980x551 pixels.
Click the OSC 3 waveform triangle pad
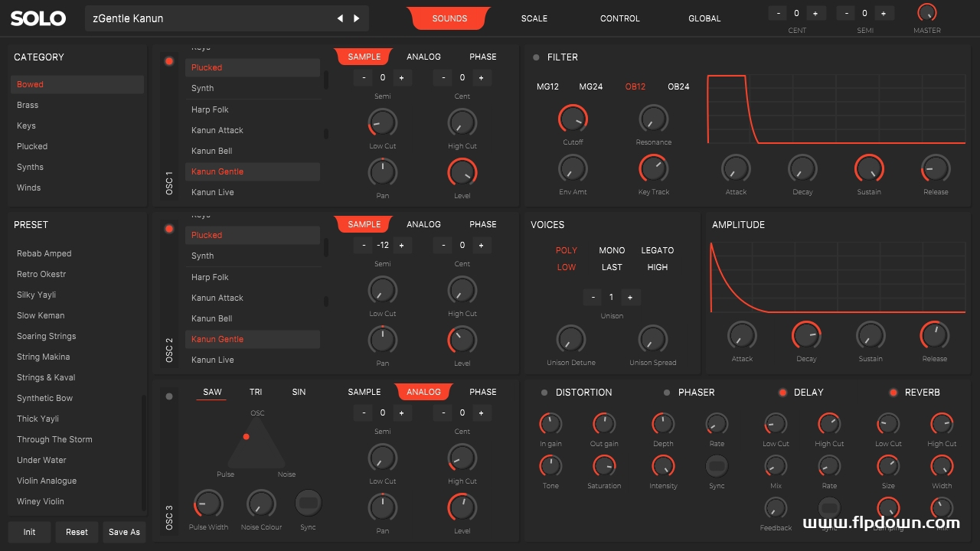[x=256, y=444]
